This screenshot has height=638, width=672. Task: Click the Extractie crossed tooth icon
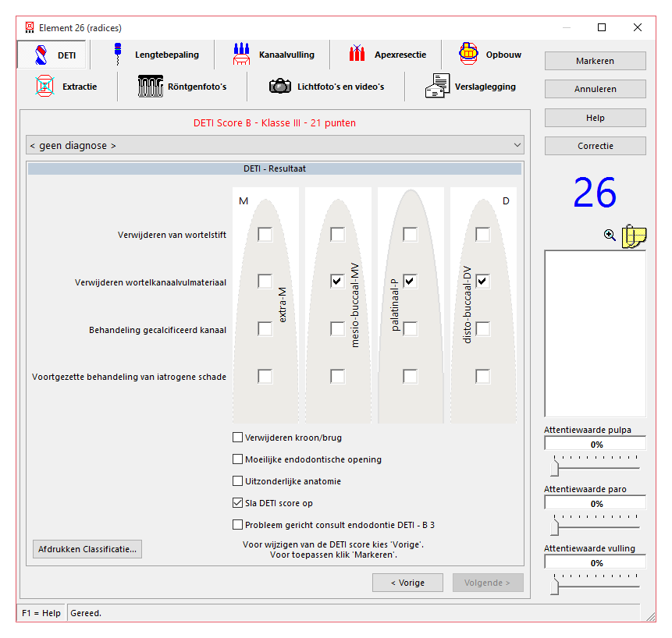coord(44,86)
